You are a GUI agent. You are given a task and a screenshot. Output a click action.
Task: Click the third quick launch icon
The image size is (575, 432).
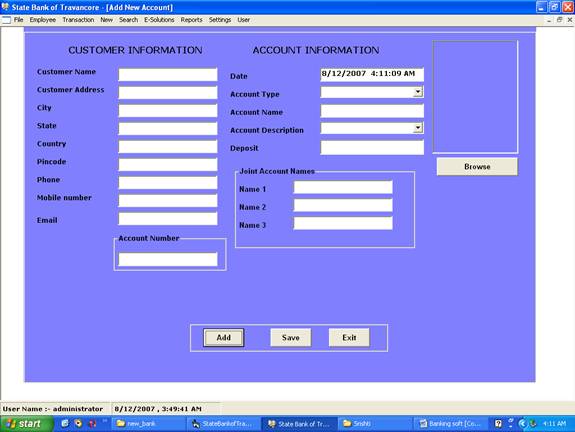pos(92,424)
